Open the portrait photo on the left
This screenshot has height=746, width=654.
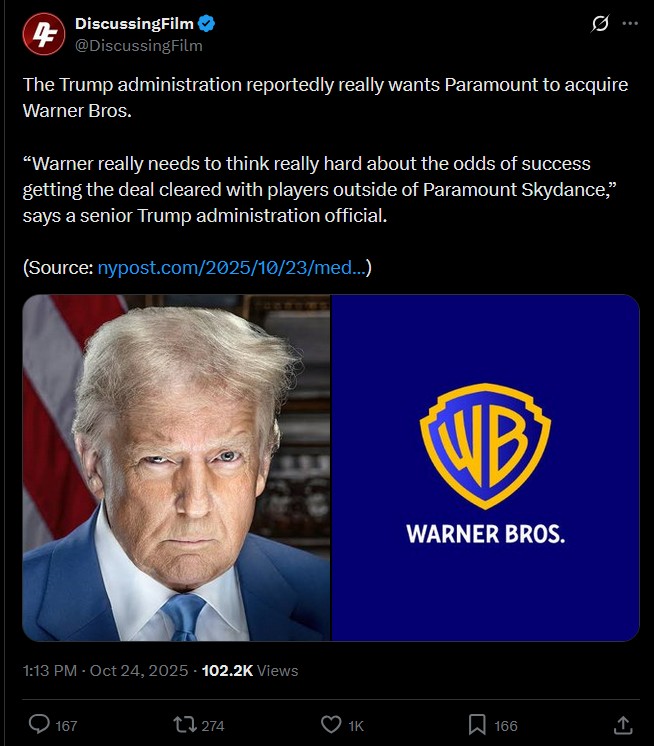coord(176,468)
